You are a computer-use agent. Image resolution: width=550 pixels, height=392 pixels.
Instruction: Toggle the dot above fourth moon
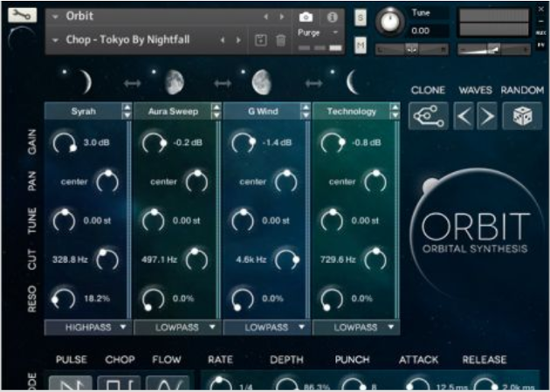[333, 72]
